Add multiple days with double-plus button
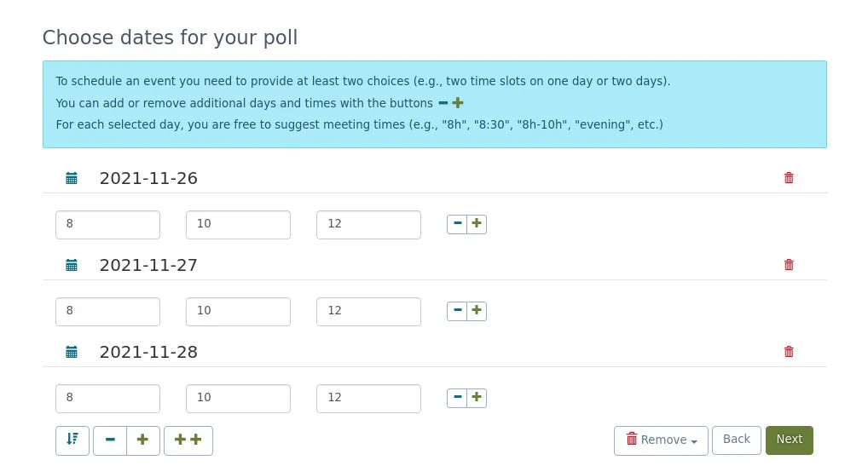 [x=188, y=440]
